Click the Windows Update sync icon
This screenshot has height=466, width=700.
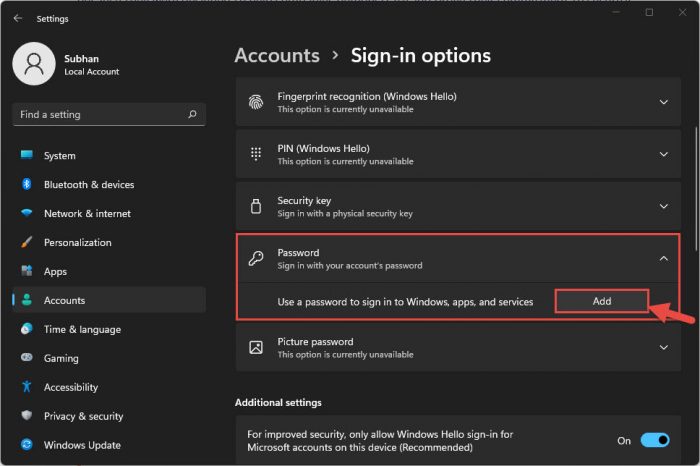click(x=27, y=445)
